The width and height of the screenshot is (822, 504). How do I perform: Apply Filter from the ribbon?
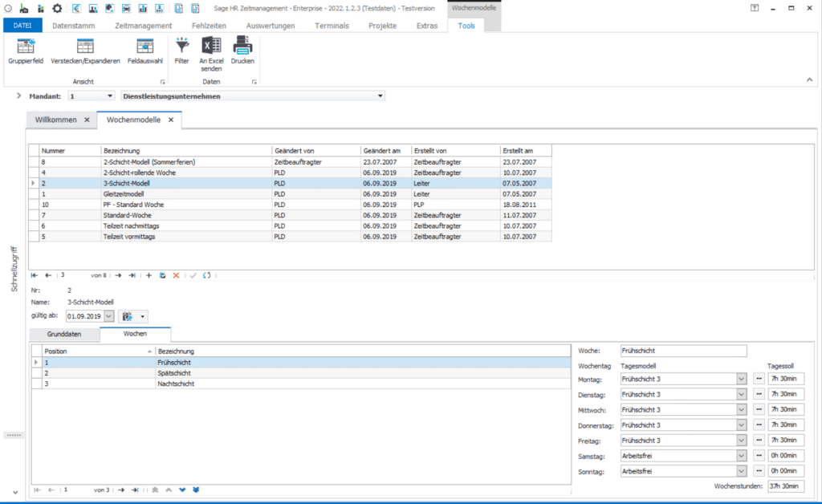click(x=182, y=51)
